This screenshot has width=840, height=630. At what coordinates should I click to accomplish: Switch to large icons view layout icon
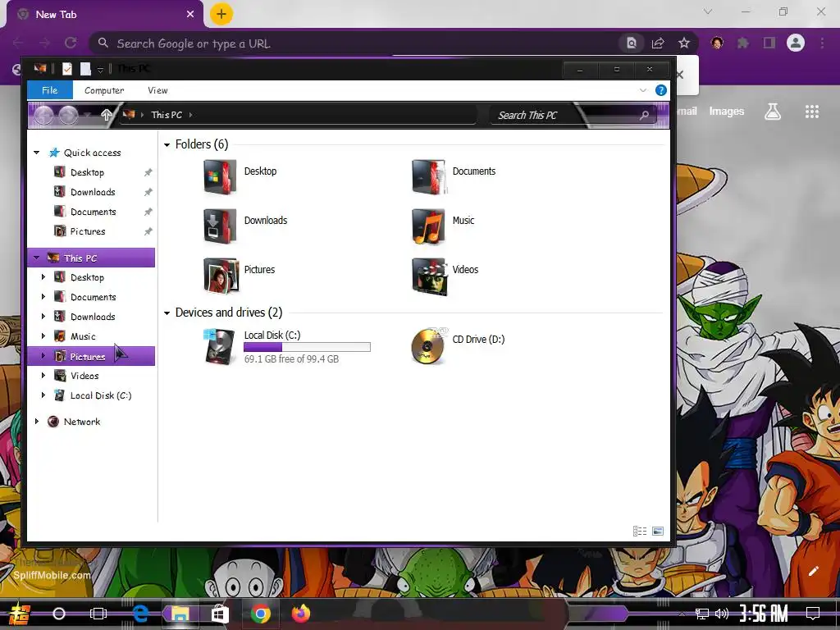pos(658,531)
